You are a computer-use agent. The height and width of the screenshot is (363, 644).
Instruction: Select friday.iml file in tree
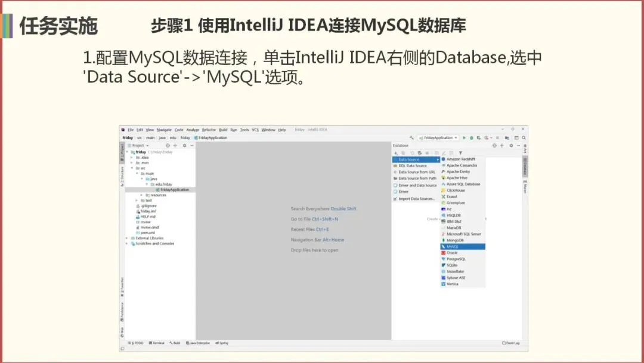[146, 211]
